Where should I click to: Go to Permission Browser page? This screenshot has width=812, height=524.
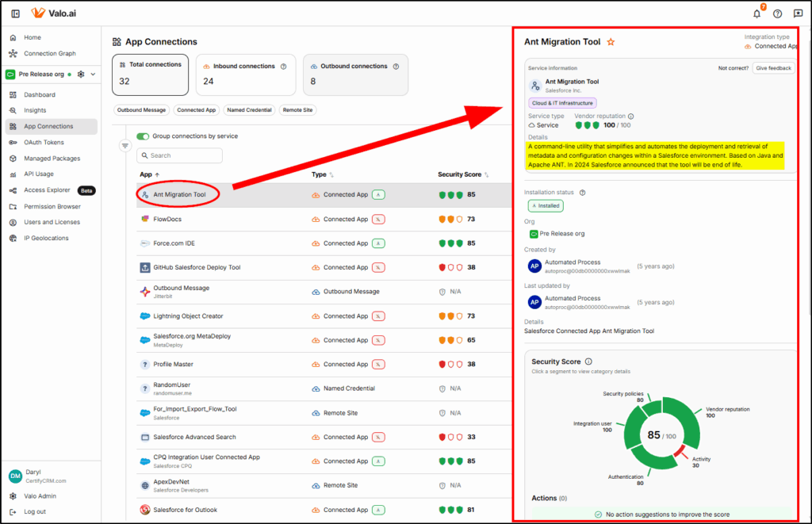[52, 206]
